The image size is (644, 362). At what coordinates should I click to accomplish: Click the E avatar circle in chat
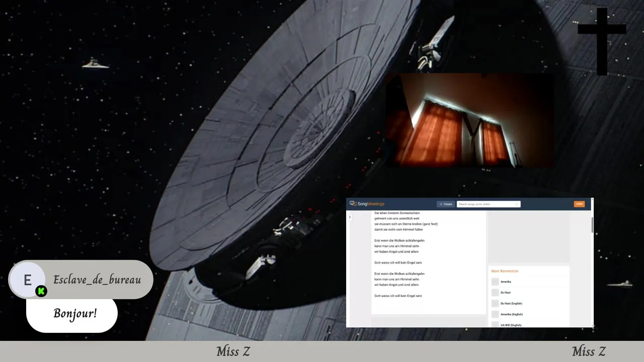[x=27, y=280]
